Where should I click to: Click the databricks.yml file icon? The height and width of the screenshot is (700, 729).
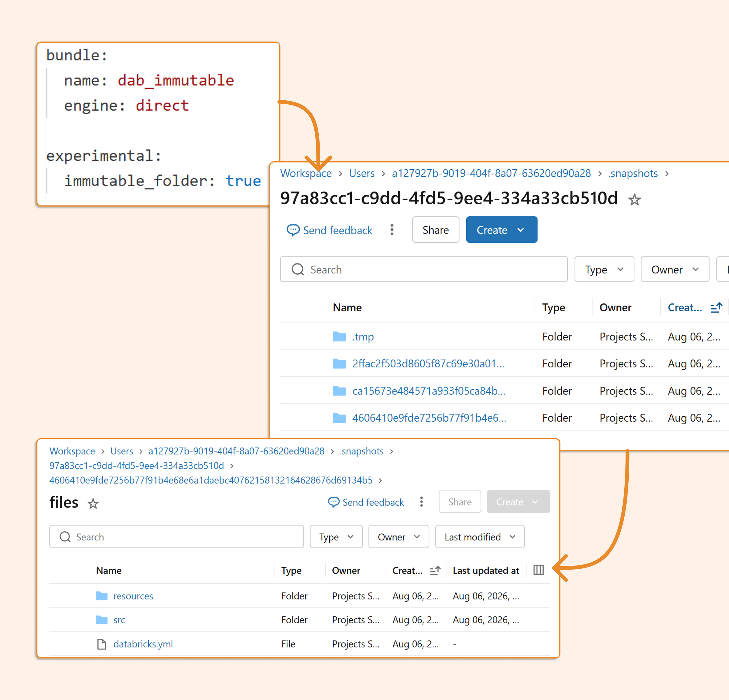pos(101,644)
